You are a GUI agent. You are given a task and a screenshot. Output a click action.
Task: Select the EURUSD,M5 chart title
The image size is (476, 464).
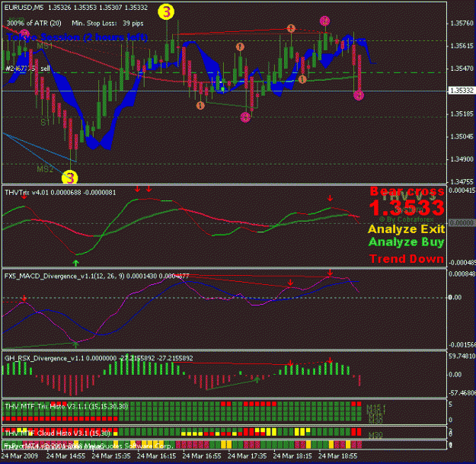[x=24, y=8]
